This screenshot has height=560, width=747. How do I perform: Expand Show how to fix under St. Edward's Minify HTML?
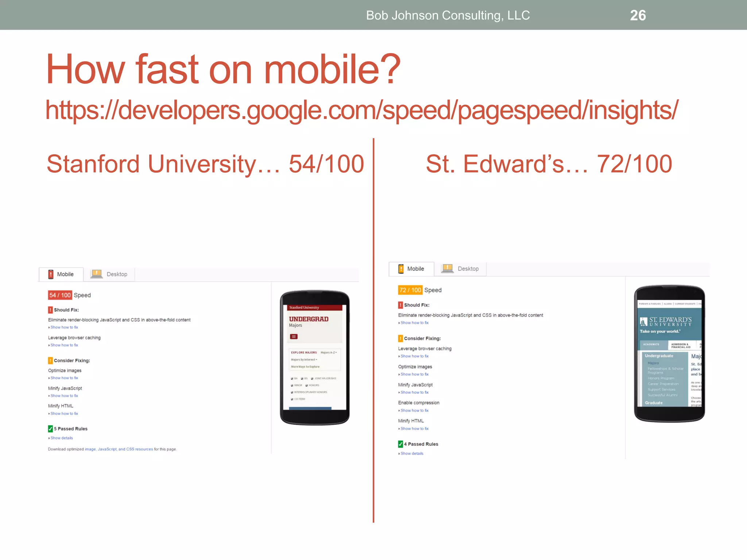pos(414,429)
